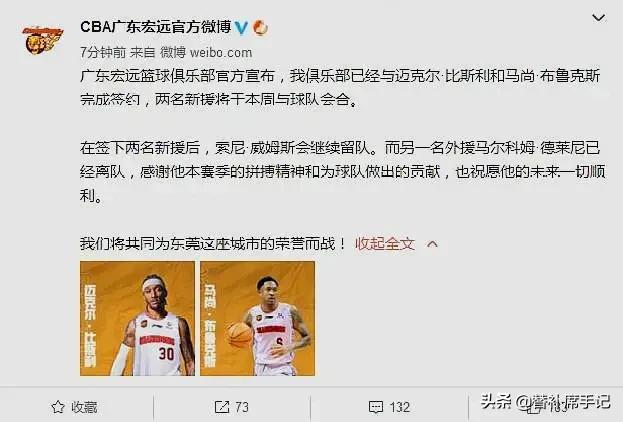Image resolution: width=623 pixels, height=422 pixels.
Task: Collapse post with the up chevron arrow
Action: coord(432,244)
